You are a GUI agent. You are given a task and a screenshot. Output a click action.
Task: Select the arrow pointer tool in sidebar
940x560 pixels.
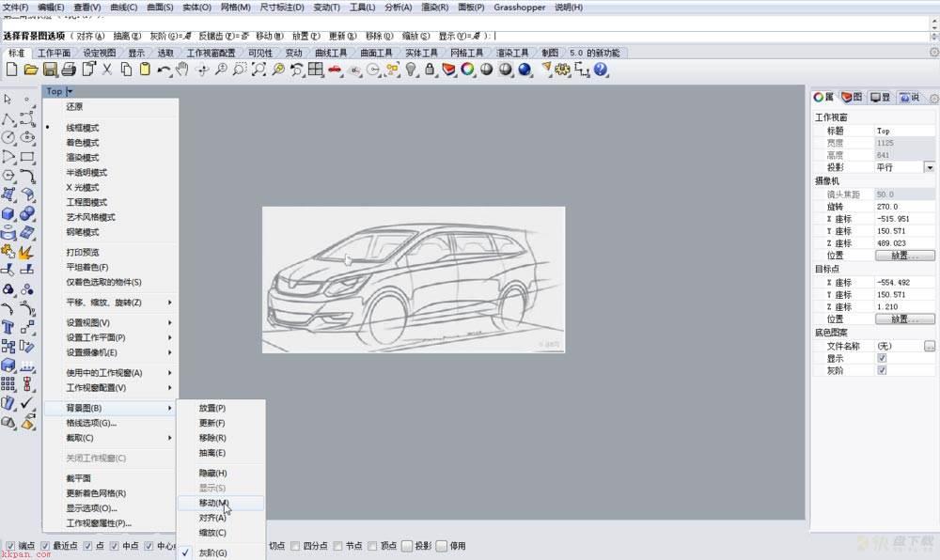8,99
